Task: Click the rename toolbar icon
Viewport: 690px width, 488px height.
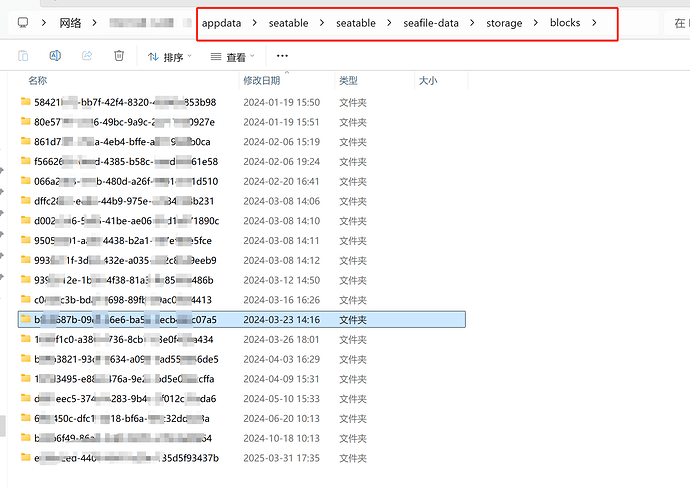Action: [55, 56]
